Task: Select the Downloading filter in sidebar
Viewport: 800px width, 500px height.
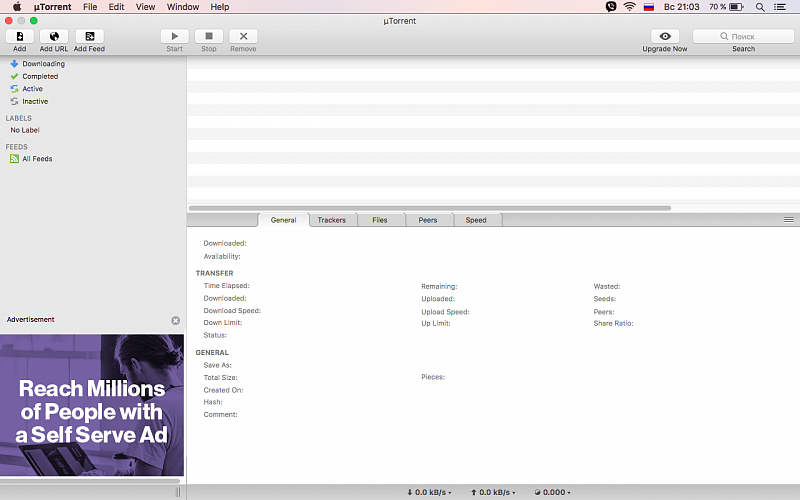Action: (43, 64)
